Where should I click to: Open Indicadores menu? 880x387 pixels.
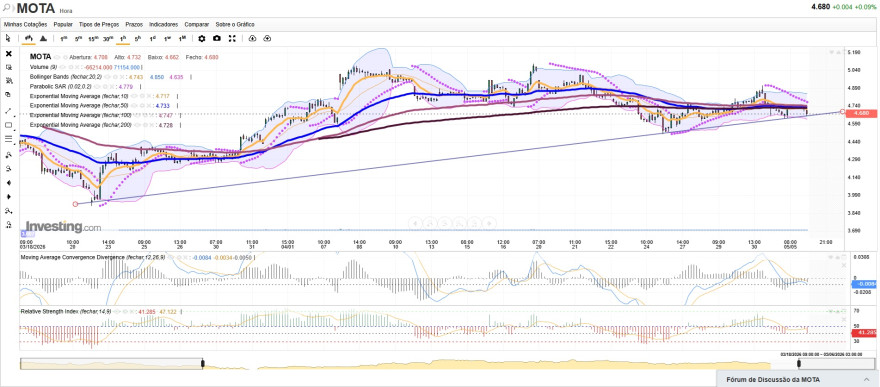tap(164, 25)
